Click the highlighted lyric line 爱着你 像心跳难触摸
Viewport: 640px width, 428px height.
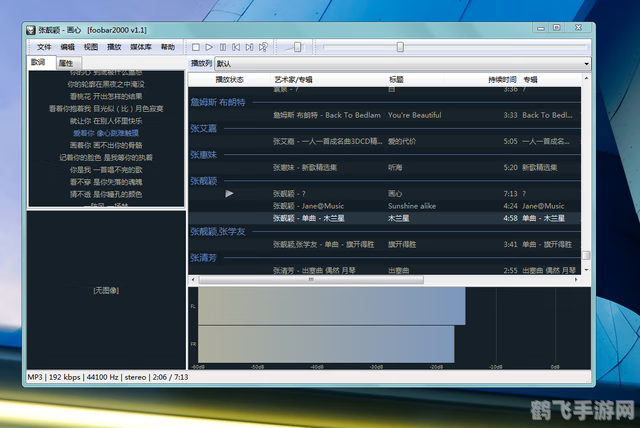click(x=106, y=133)
